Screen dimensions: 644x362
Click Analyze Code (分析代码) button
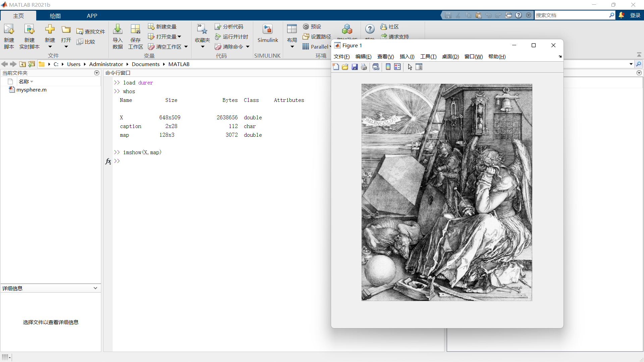pos(229,26)
